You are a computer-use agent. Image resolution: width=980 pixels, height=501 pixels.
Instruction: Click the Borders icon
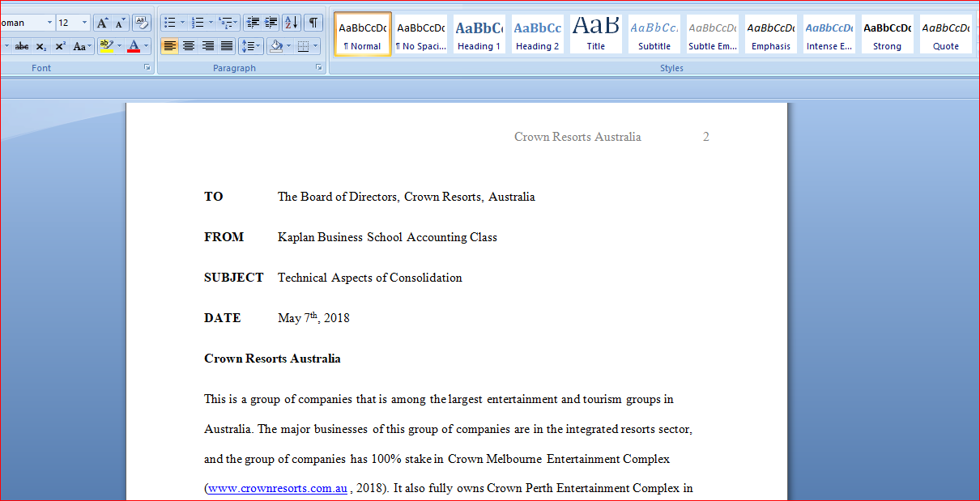point(303,46)
